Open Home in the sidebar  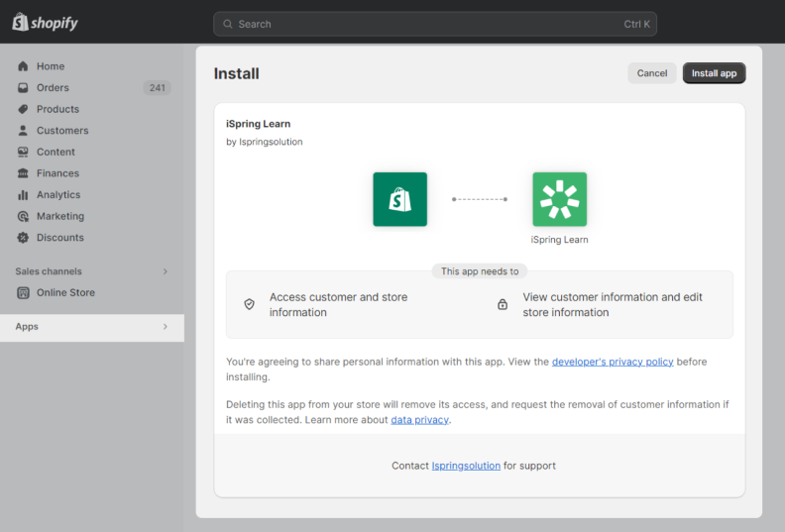(x=51, y=66)
